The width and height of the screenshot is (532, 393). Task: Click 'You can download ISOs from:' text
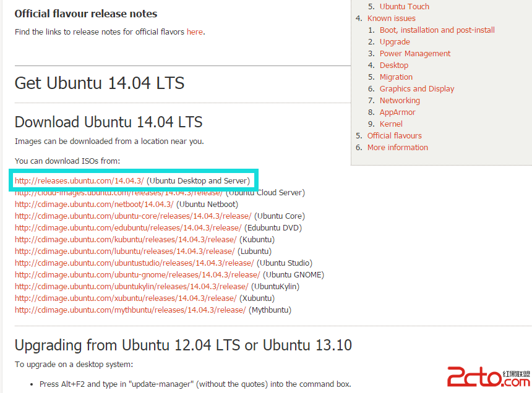click(67, 161)
